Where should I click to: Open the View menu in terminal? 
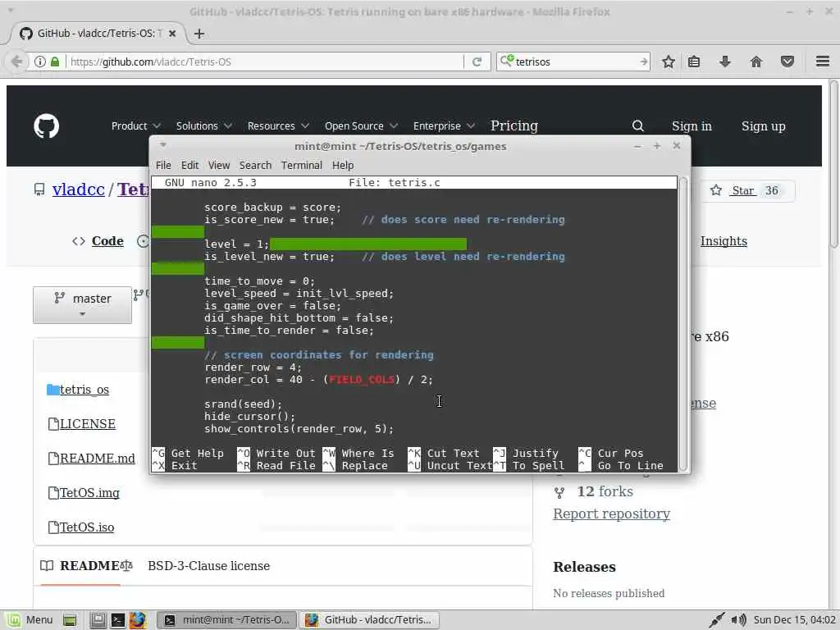218,165
